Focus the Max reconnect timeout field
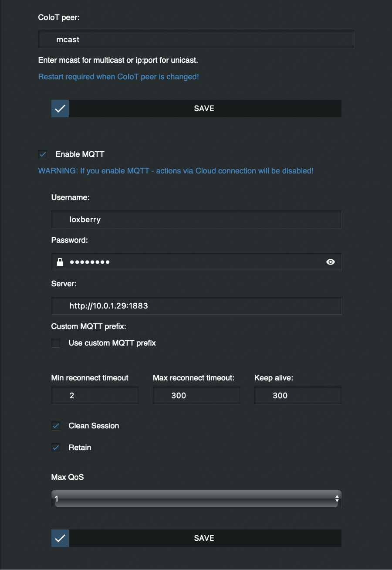This screenshot has height=570, width=392. 196,396
